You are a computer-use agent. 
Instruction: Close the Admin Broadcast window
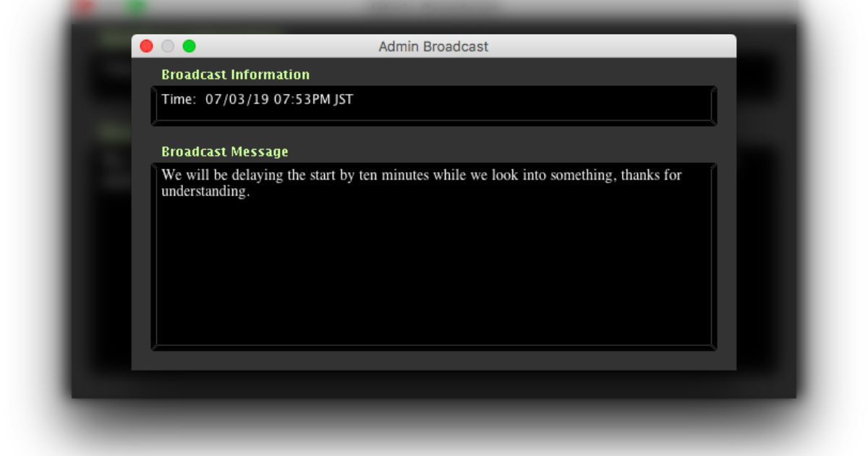146,46
